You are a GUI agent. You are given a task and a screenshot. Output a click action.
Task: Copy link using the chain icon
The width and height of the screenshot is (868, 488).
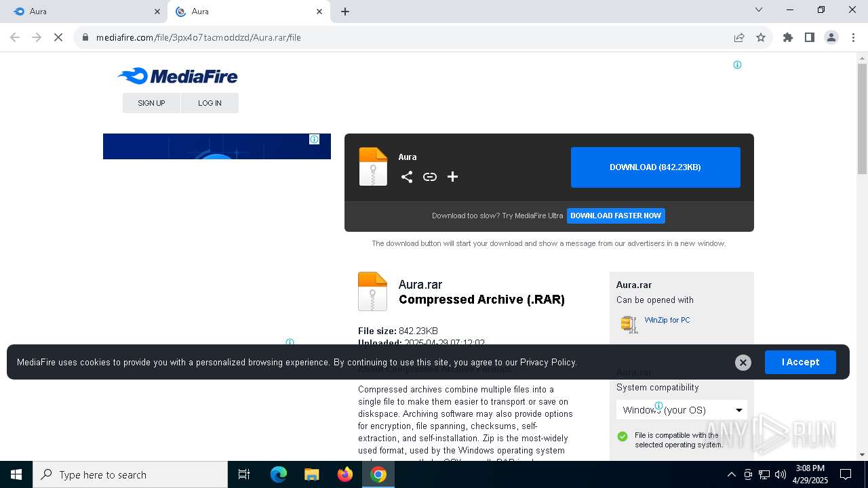[430, 177]
